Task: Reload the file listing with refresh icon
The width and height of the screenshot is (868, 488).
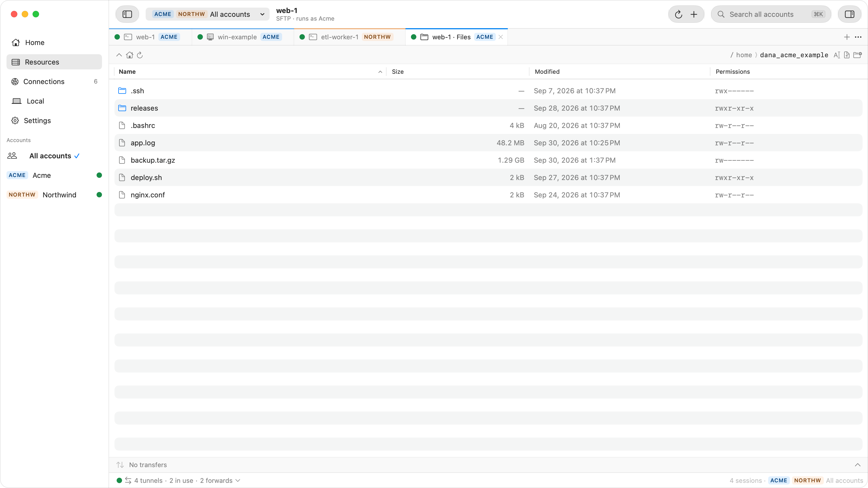Action: (x=140, y=55)
